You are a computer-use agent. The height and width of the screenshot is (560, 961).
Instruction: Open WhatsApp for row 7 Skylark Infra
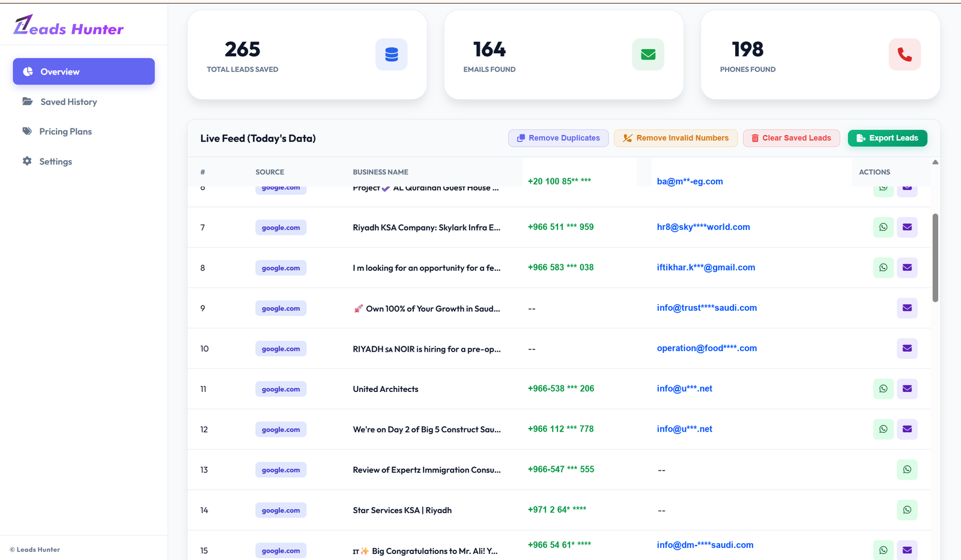pyautogui.click(x=883, y=227)
